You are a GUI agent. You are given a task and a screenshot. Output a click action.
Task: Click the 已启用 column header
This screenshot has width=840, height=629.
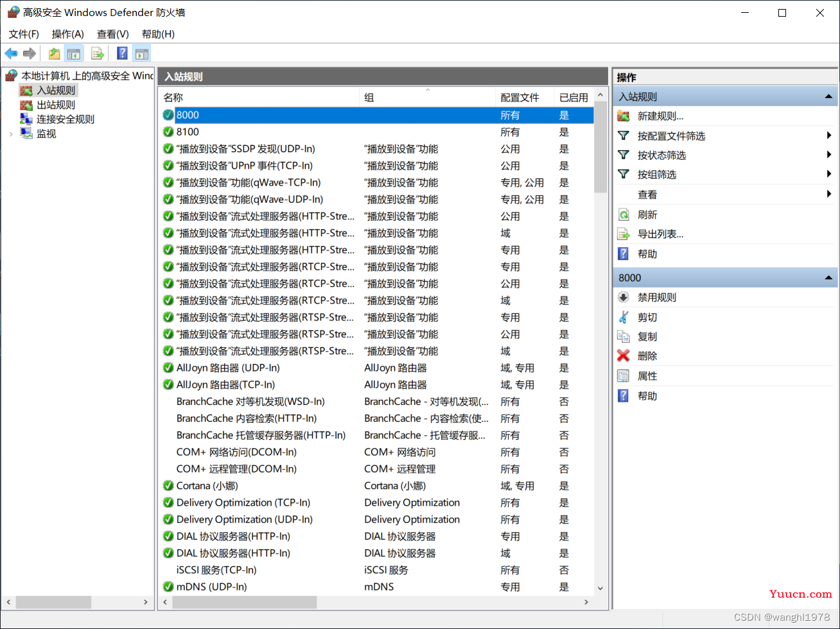573,98
